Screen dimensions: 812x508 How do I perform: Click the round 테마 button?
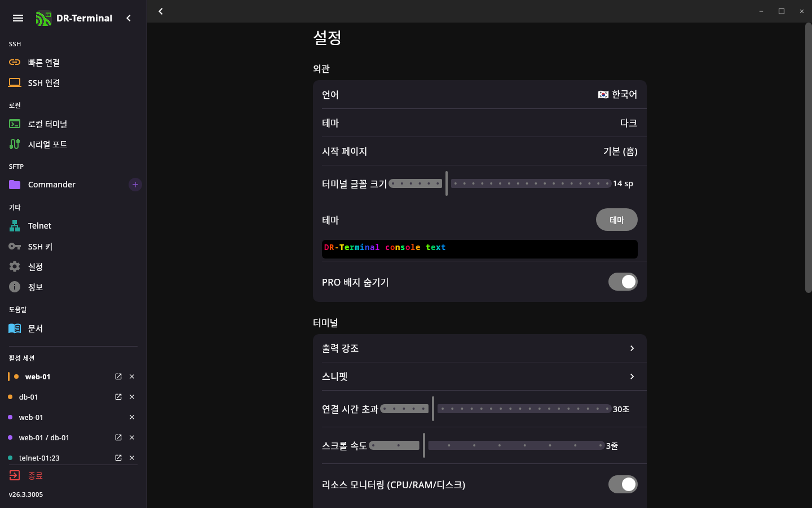617,220
